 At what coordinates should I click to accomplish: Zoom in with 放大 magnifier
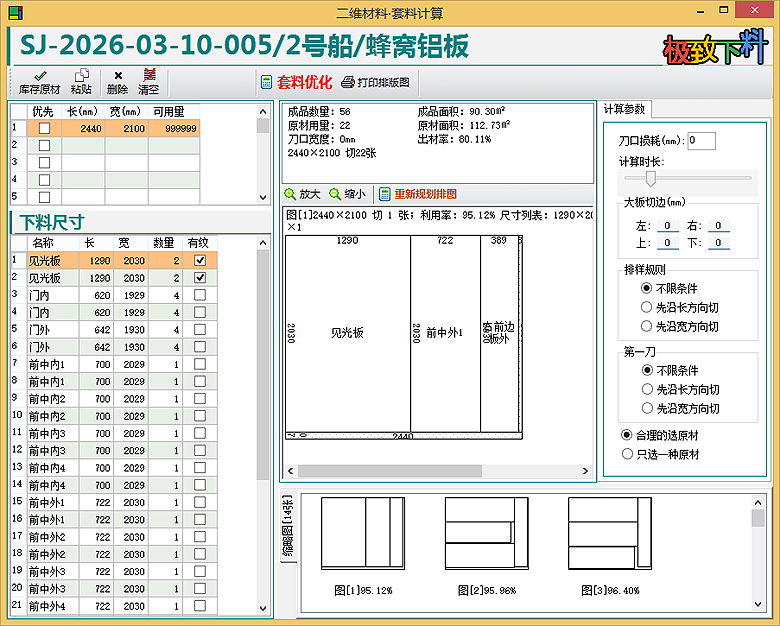click(x=290, y=194)
